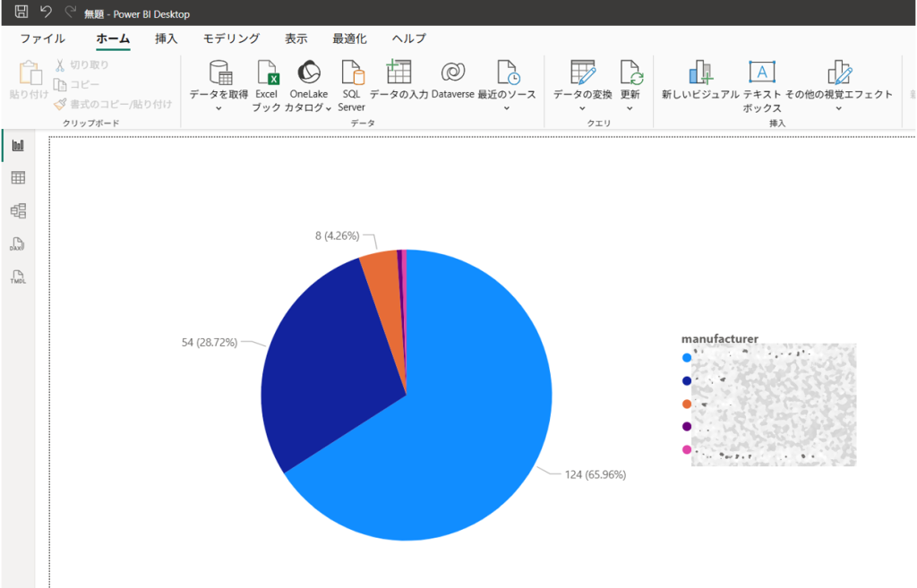Open model view in left sidebar
Image resolution: width=917 pixels, height=588 pixels.
tap(18, 211)
